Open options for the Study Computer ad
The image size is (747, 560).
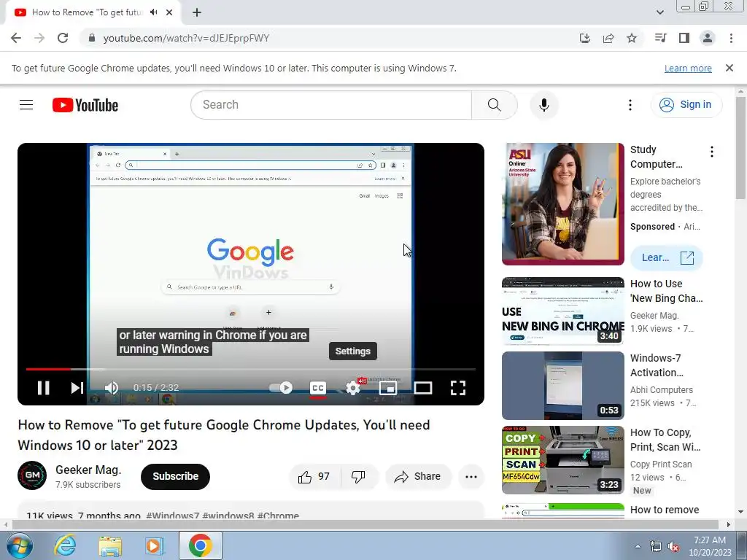[712, 152]
